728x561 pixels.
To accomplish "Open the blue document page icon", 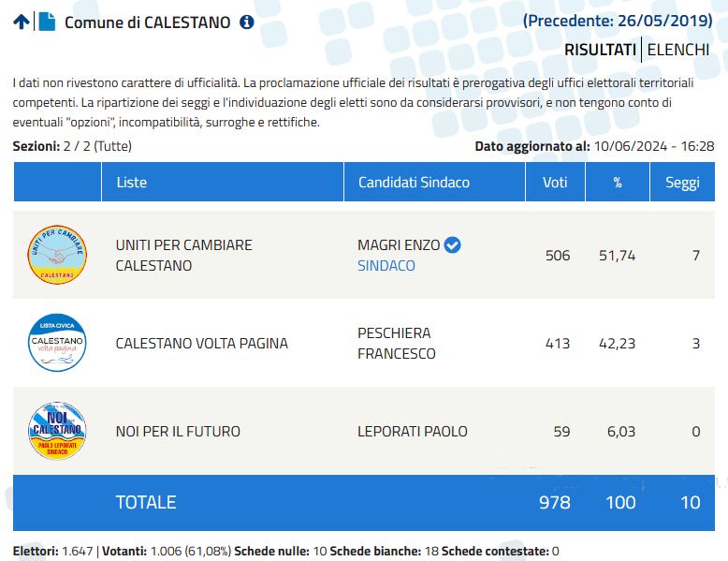I will tap(47, 22).
